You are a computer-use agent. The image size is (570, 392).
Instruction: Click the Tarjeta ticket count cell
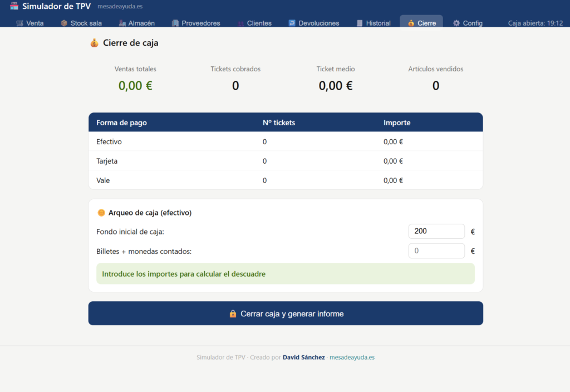[x=264, y=161]
